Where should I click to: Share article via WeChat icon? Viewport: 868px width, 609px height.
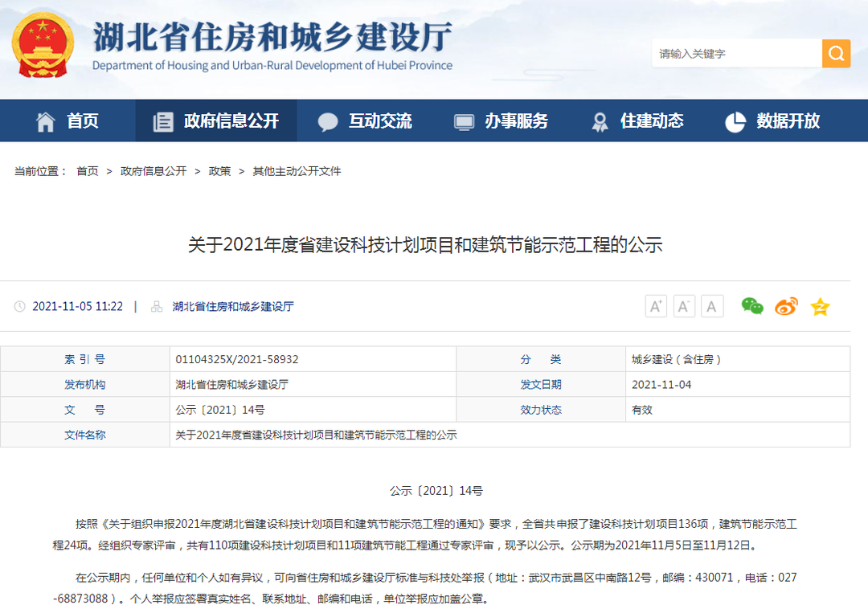click(x=752, y=306)
